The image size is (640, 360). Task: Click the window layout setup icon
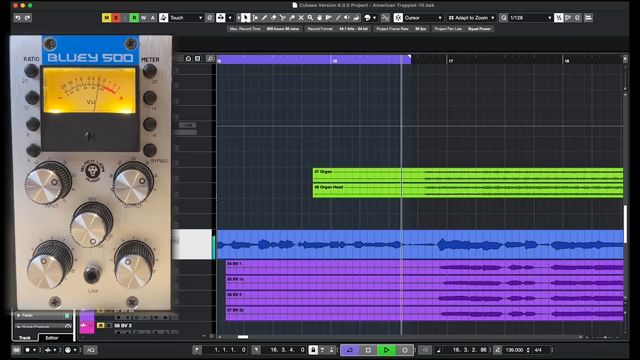tap(588, 18)
